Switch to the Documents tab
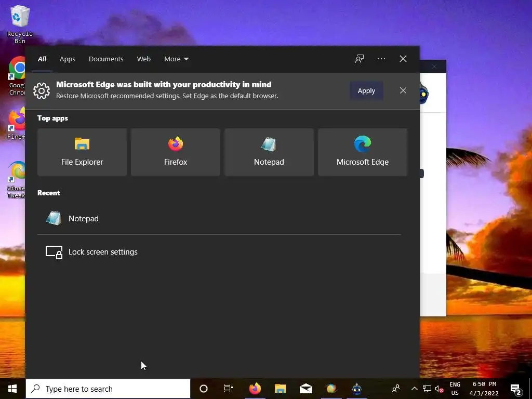This screenshot has height=399, width=532. (x=106, y=59)
